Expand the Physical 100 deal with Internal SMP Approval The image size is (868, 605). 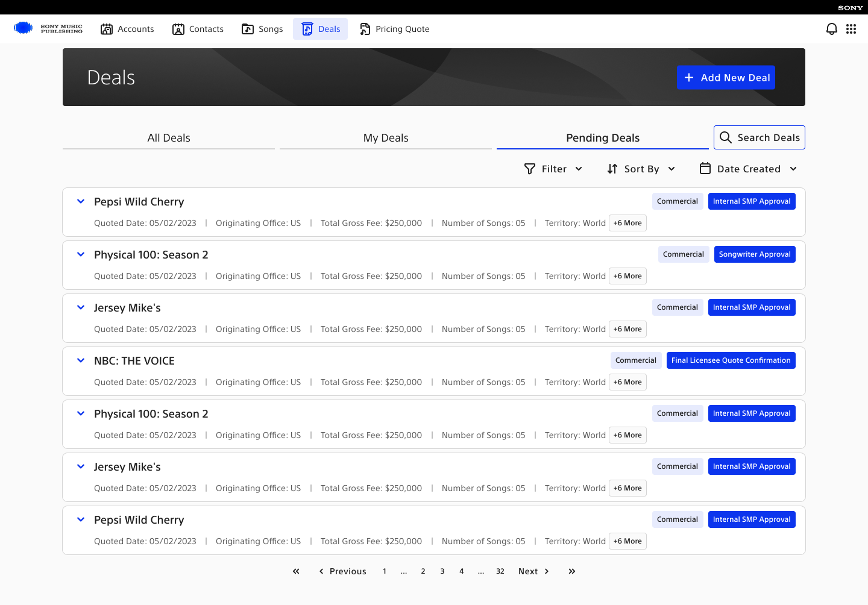(x=81, y=413)
